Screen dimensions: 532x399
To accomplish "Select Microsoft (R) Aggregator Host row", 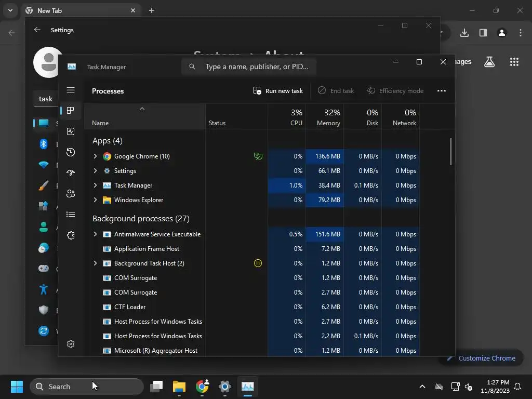I will 252,351.
